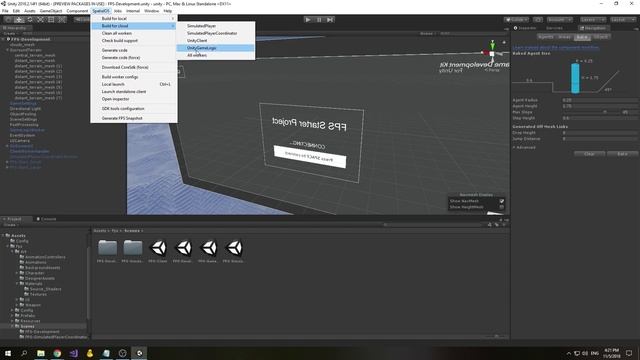Open the Window menu
Viewport: 640px width, 360px height.
coord(151,11)
